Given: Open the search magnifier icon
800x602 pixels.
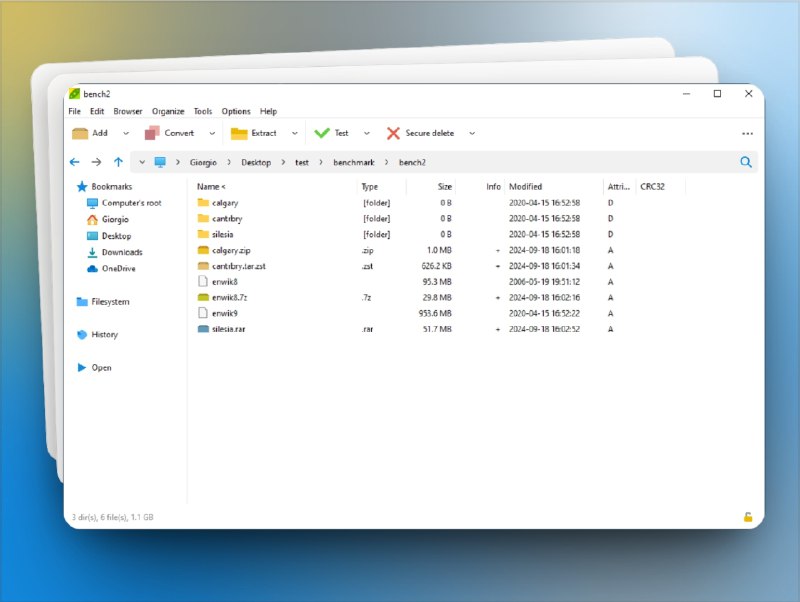Looking at the screenshot, I should [746, 162].
